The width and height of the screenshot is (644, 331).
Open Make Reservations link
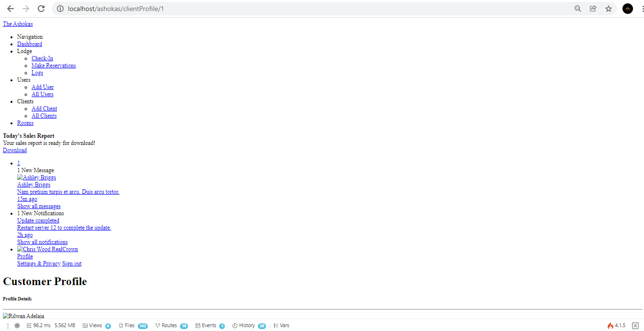(x=54, y=66)
